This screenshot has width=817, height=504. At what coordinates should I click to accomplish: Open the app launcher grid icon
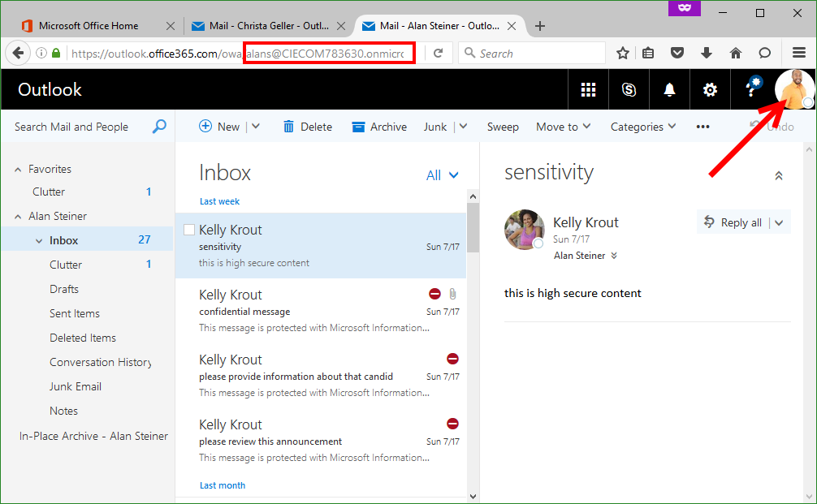(x=588, y=90)
